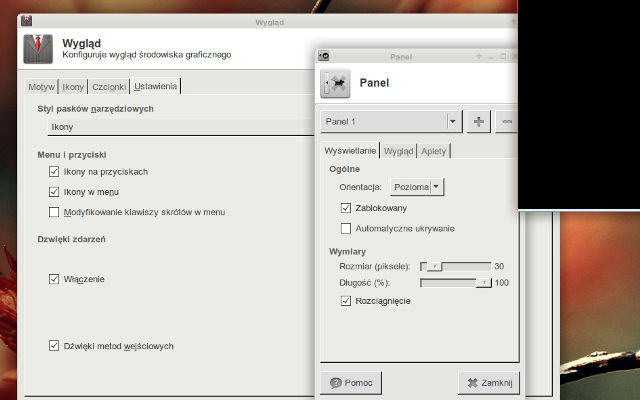Enable Automatyczne ukrywanie option
This screenshot has width=640, height=400.
(x=346, y=228)
